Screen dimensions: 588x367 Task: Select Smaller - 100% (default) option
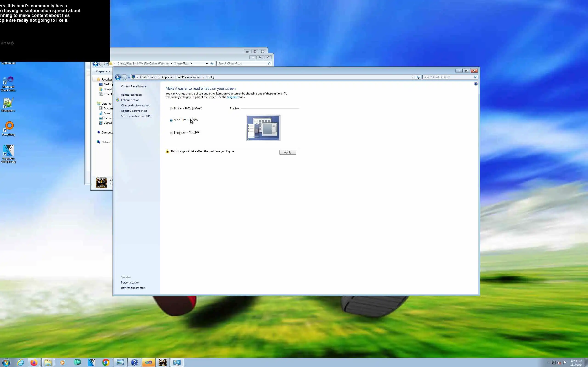[x=171, y=109]
